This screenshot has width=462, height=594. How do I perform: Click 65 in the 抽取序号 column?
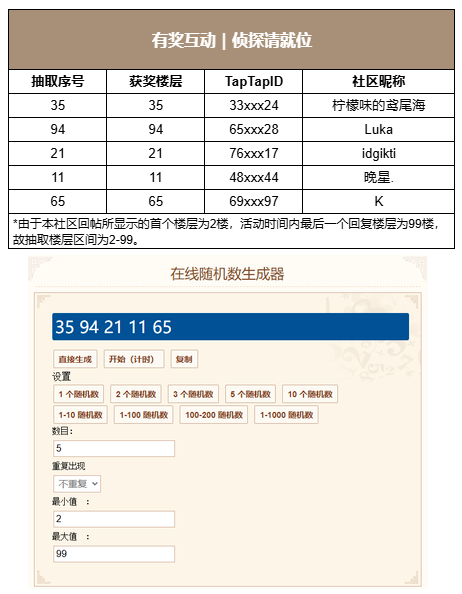58,201
